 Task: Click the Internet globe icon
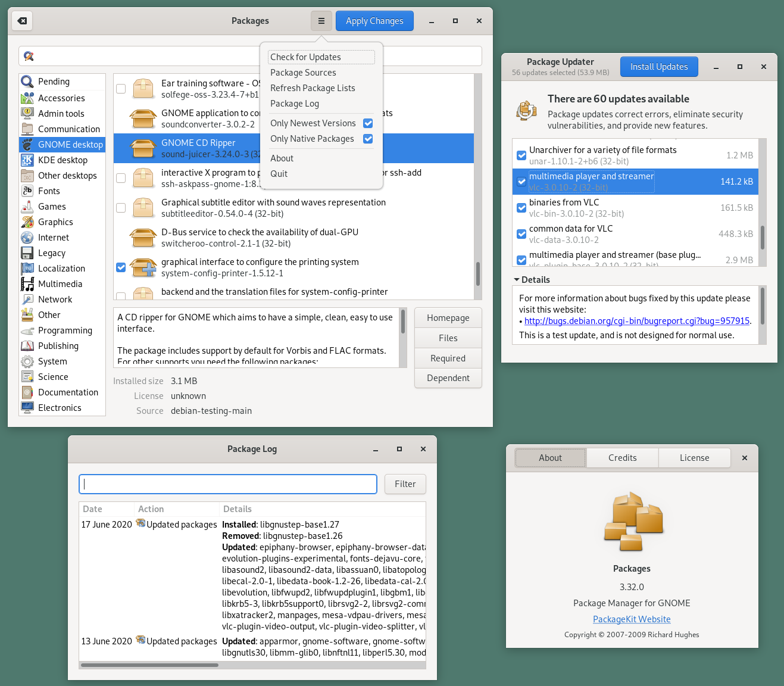click(27, 238)
